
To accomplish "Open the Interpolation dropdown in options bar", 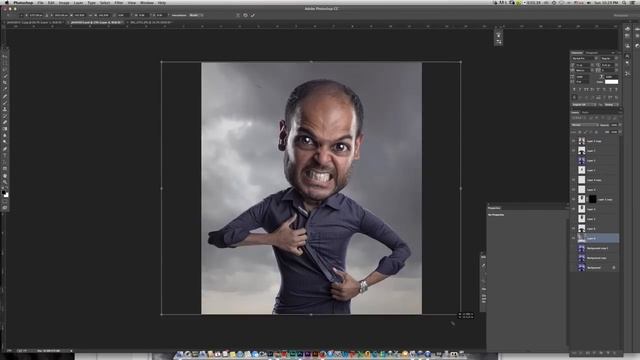I will coord(196,15).
